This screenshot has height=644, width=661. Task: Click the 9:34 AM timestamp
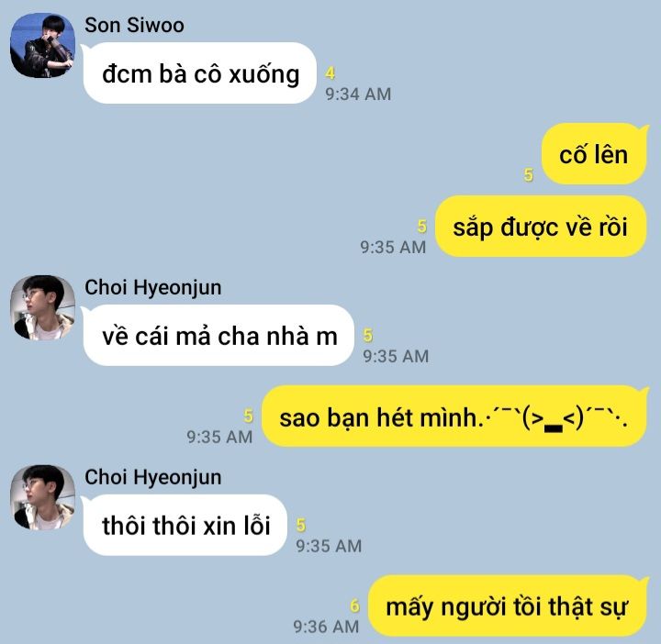click(358, 94)
